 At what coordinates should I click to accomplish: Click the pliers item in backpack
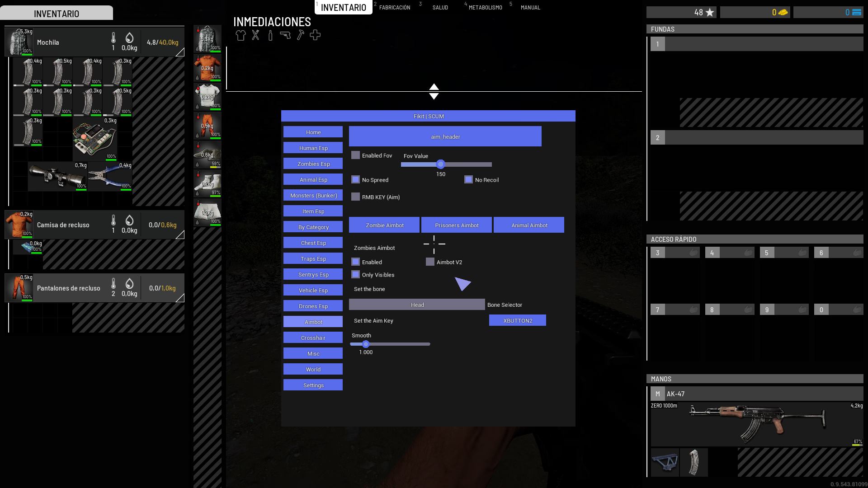110,177
